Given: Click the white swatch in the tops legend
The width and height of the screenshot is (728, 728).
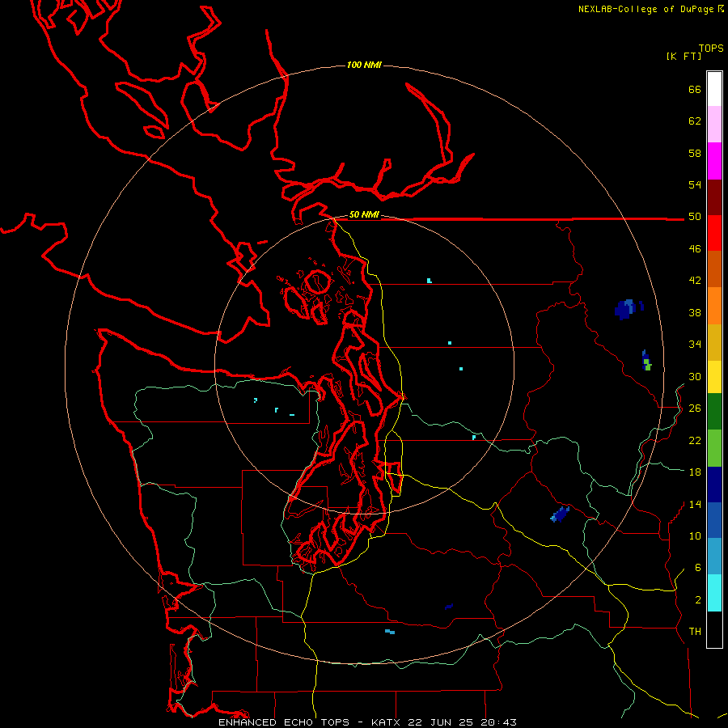Looking at the screenshot, I should pyautogui.click(x=714, y=89).
